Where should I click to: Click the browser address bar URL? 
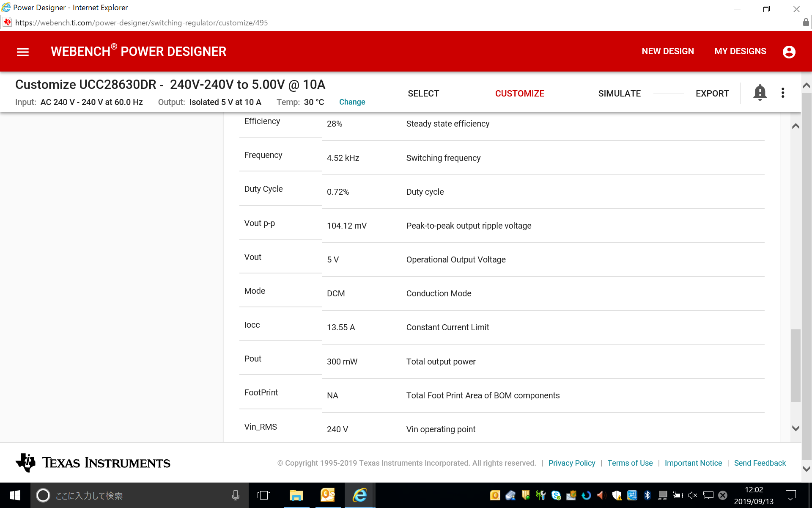(141, 23)
